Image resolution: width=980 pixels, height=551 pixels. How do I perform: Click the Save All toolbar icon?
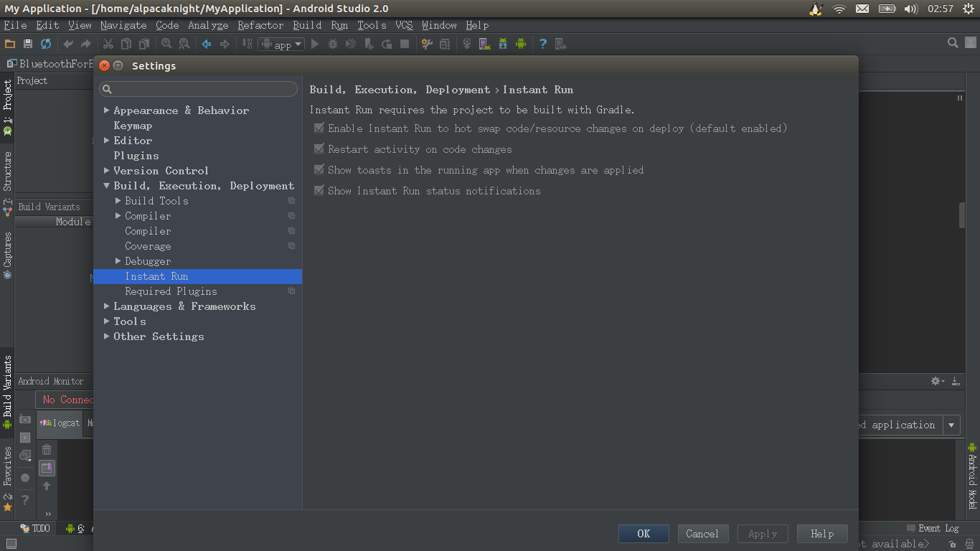tap(28, 44)
